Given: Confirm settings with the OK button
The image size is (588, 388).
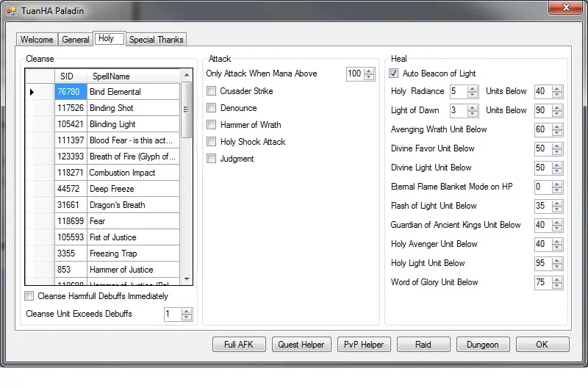Looking at the screenshot, I should click(542, 345).
